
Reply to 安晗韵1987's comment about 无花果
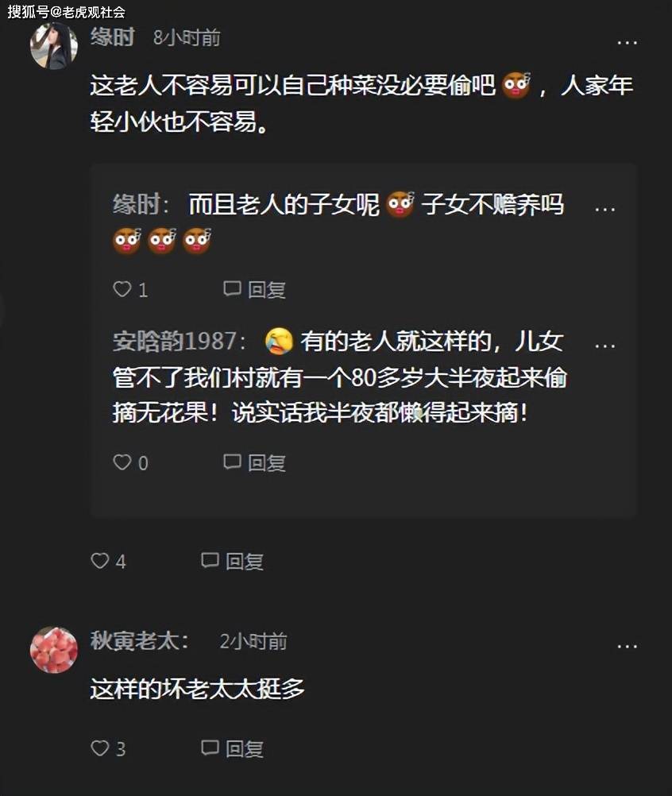[254, 462]
